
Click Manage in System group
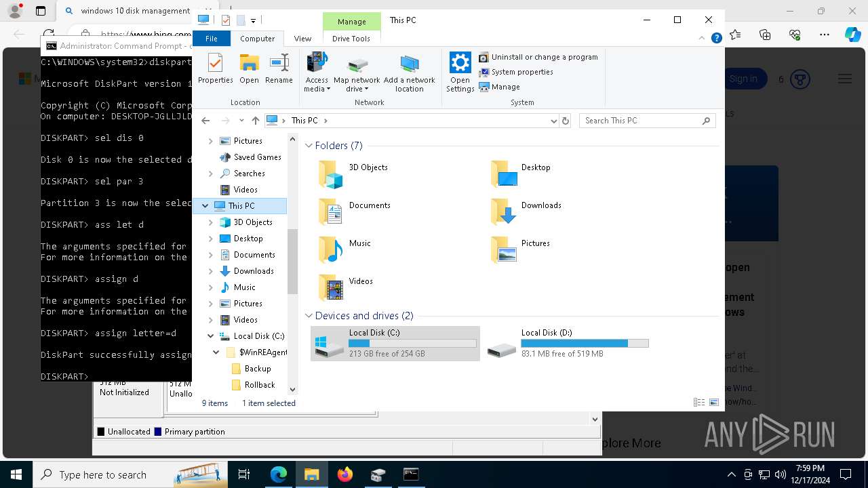(500, 87)
